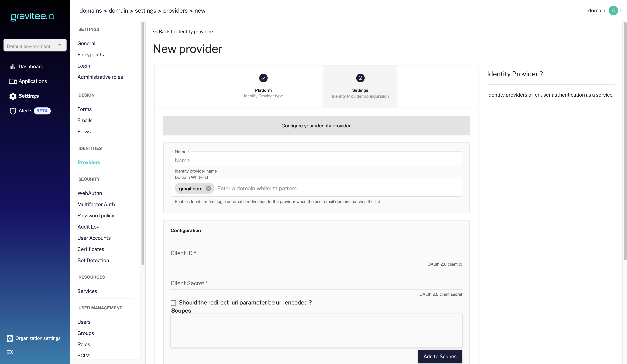Click the Applications devices icon
Screen dimensions: 627x364
pos(13,81)
